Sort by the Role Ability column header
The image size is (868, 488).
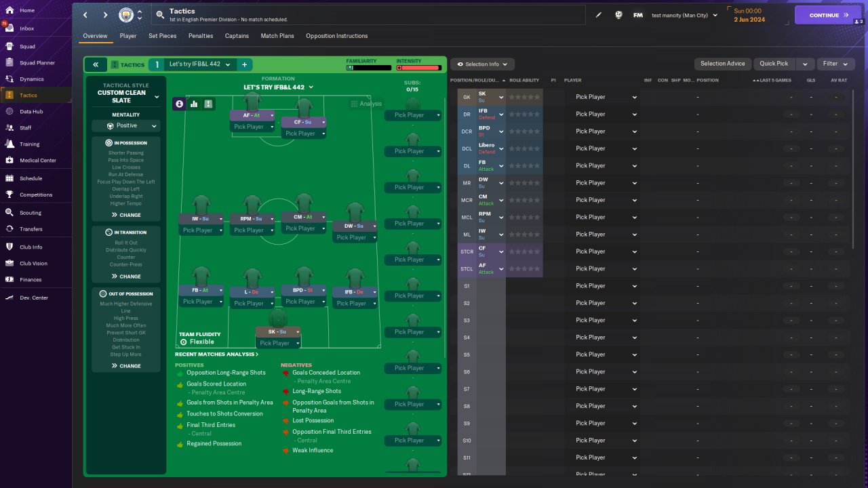click(524, 80)
